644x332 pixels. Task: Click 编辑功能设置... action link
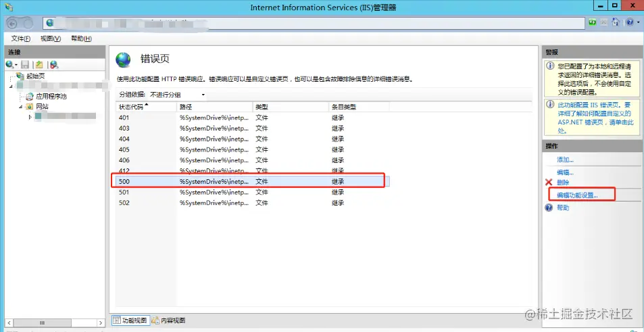click(577, 195)
